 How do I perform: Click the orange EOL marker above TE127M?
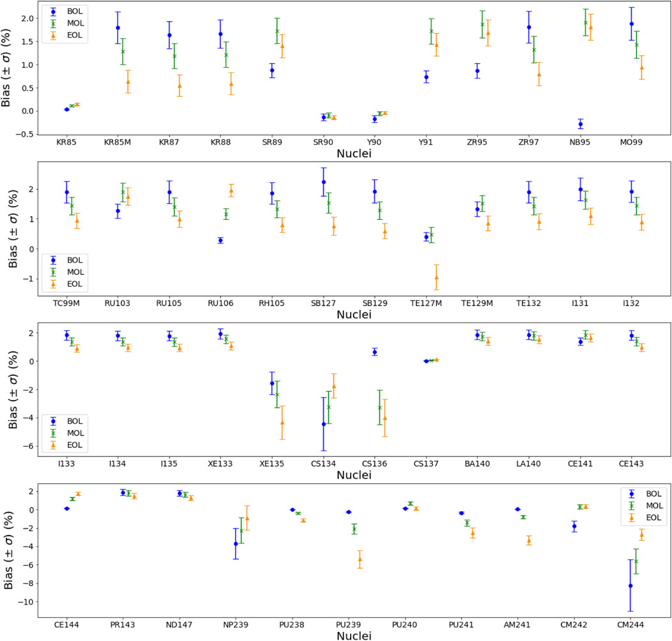click(436, 277)
